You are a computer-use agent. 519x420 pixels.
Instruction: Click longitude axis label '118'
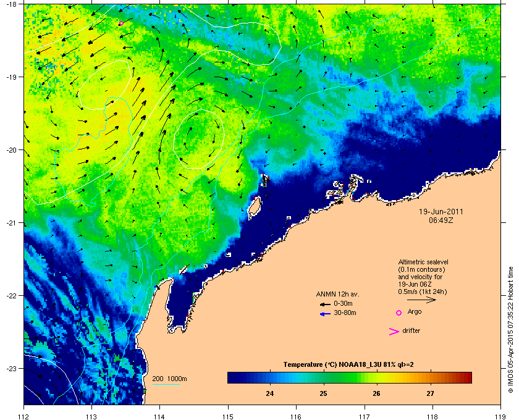pos(432,416)
